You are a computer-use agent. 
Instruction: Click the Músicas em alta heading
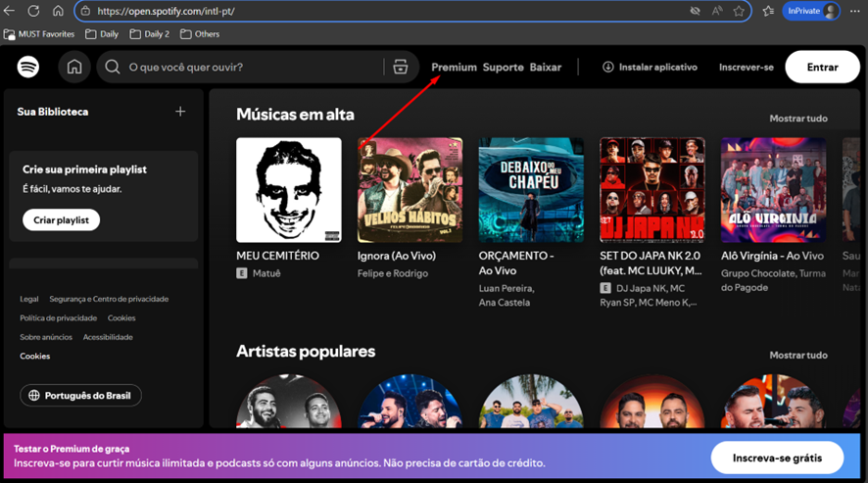pos(295,114)
